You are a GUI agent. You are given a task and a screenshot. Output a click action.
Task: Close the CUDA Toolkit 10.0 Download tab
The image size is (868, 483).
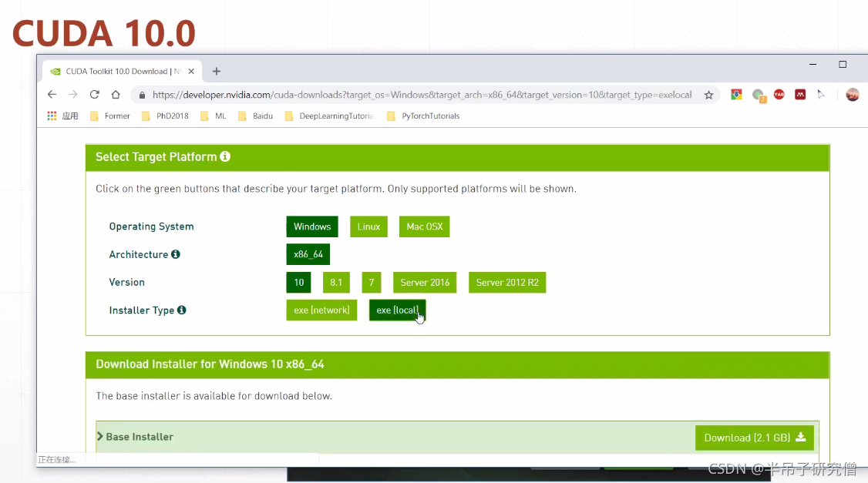(x=191, y=72)
